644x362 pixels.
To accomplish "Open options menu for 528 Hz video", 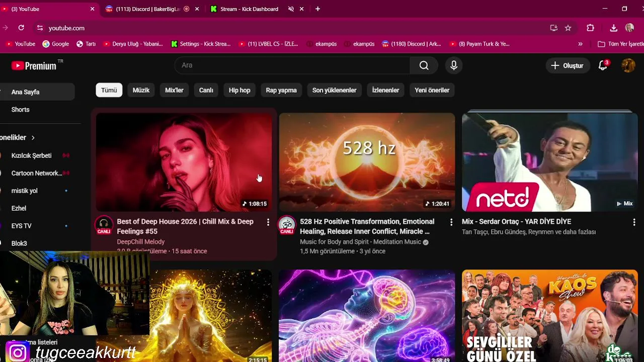I will click(451, 222).
